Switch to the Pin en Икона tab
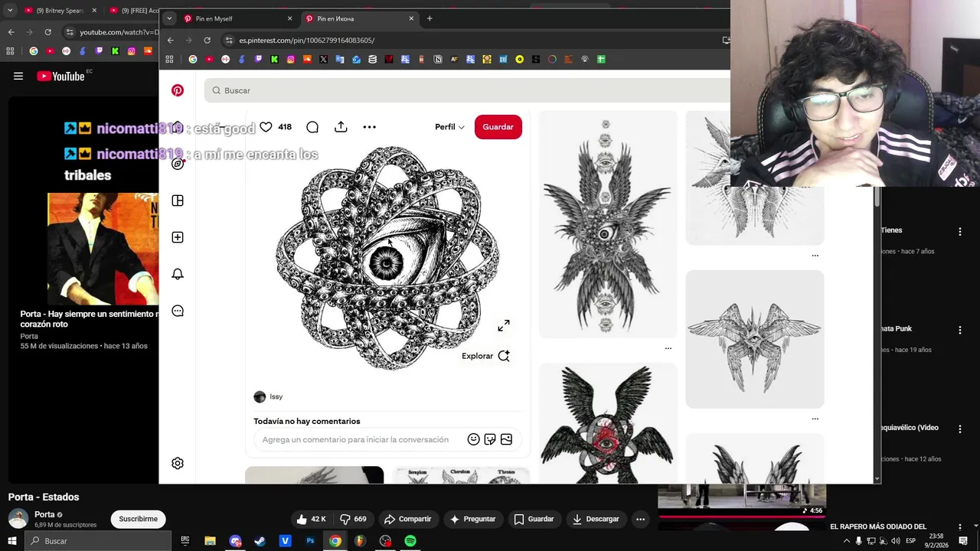 click(359, 18)
